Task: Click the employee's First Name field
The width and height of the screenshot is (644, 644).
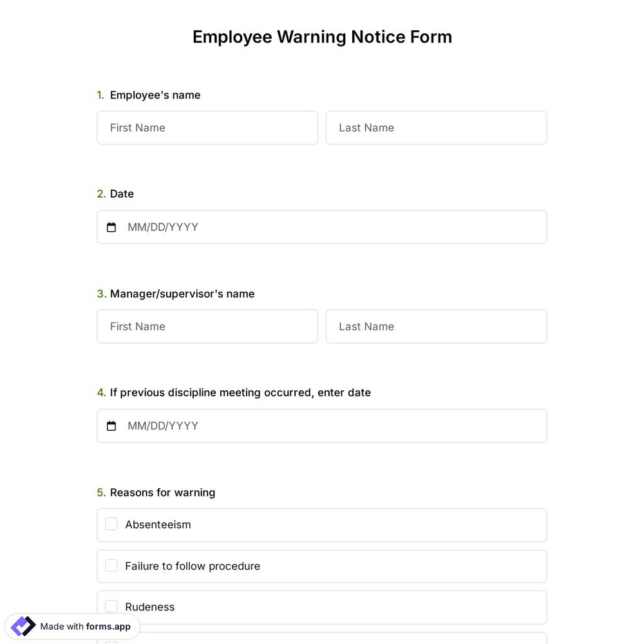Action: tap(207, 128)
